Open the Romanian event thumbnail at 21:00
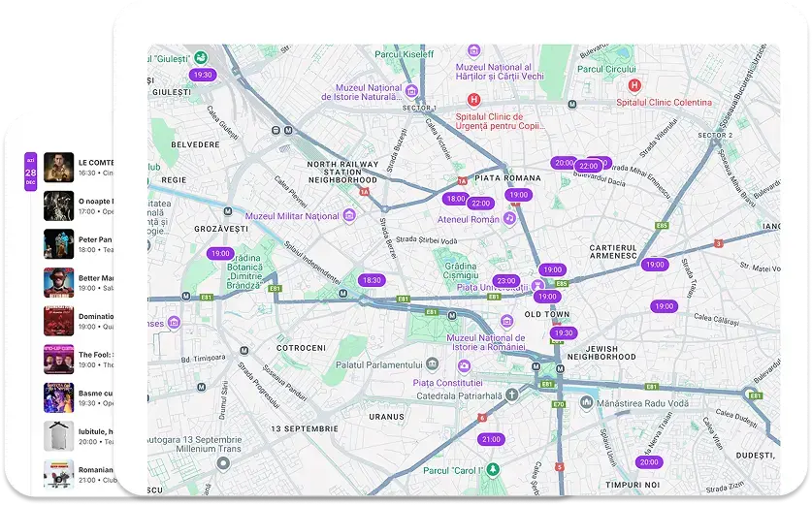Image resolution: width=812 pixels, height=505 pixels. point(58,475)
